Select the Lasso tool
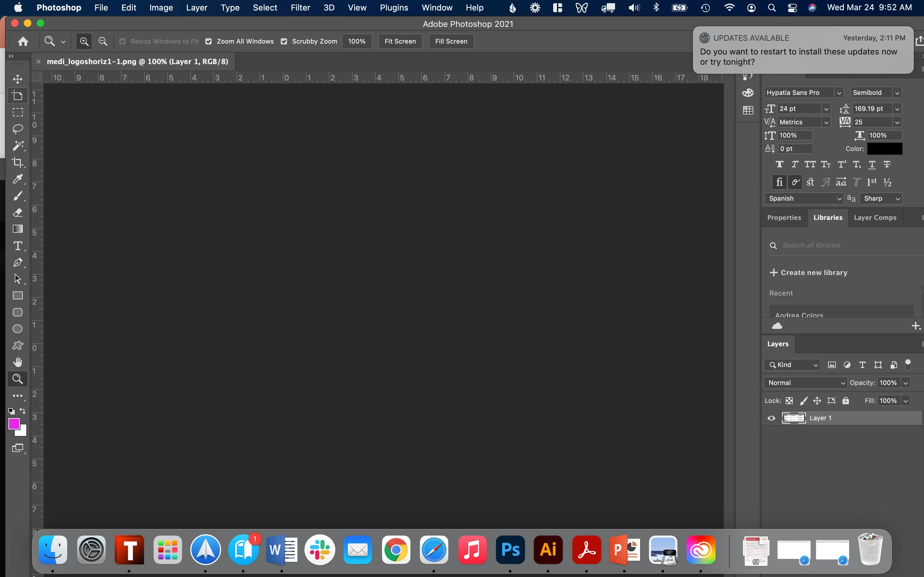The height and width of the screenshot is (577, 924). [x=18, y=129]
